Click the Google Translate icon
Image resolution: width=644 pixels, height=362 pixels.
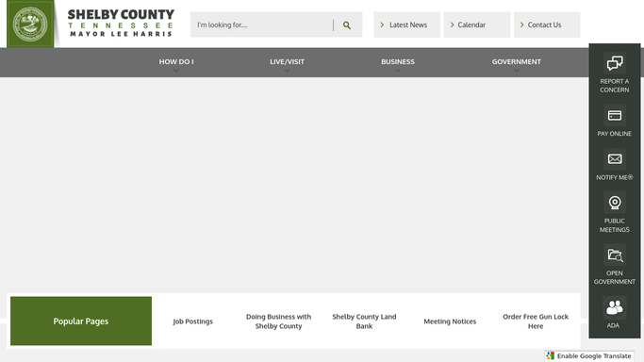(551, 355)
